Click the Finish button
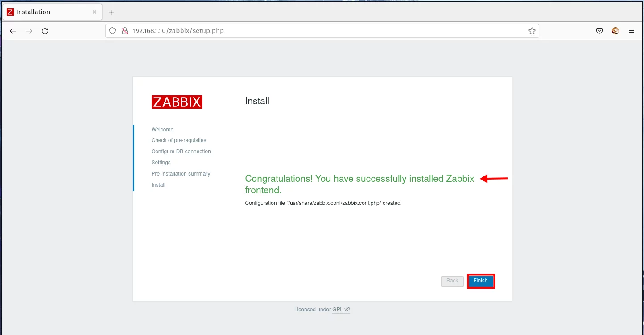 click(x=481, y=281)
